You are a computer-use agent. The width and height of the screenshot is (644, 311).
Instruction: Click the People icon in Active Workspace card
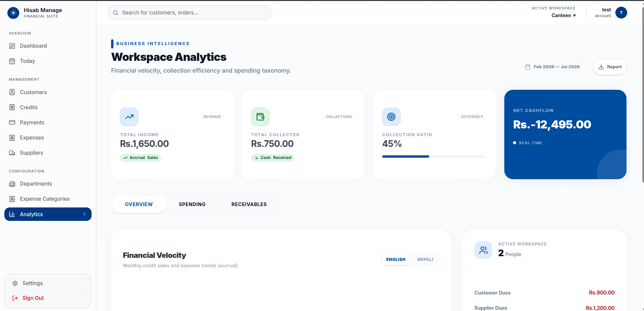[483, 250]
